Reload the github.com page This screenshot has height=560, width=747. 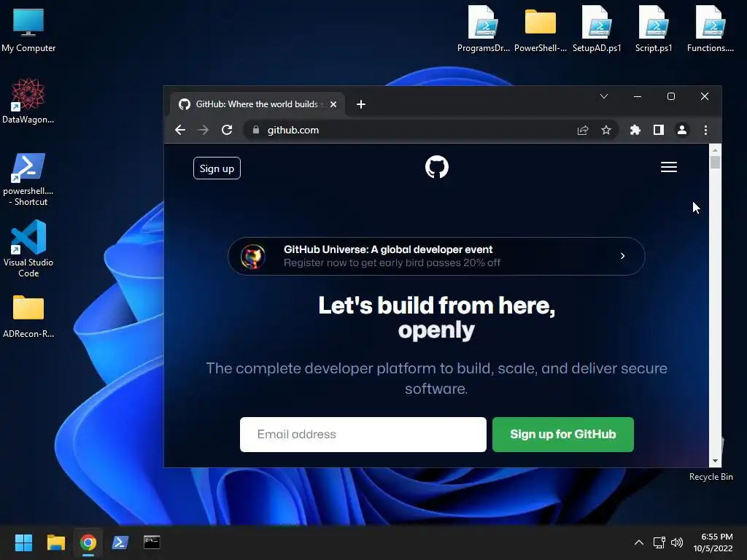(227, 130)
